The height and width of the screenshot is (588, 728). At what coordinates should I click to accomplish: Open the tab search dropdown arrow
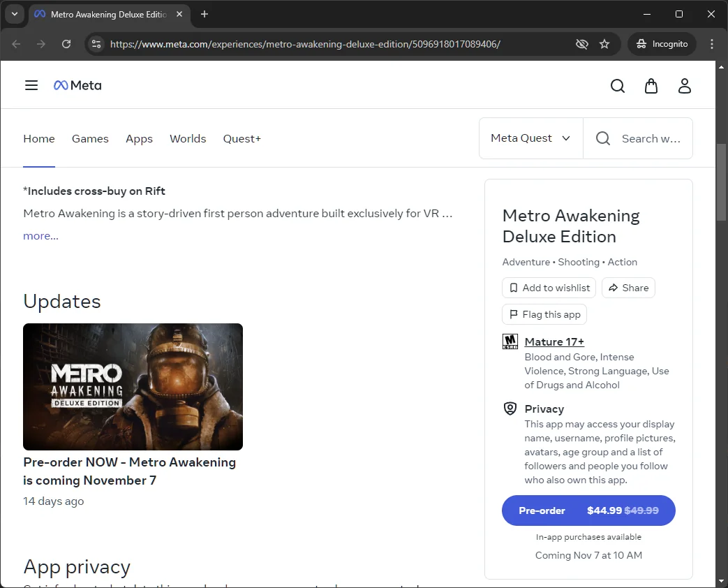point(15,14)
